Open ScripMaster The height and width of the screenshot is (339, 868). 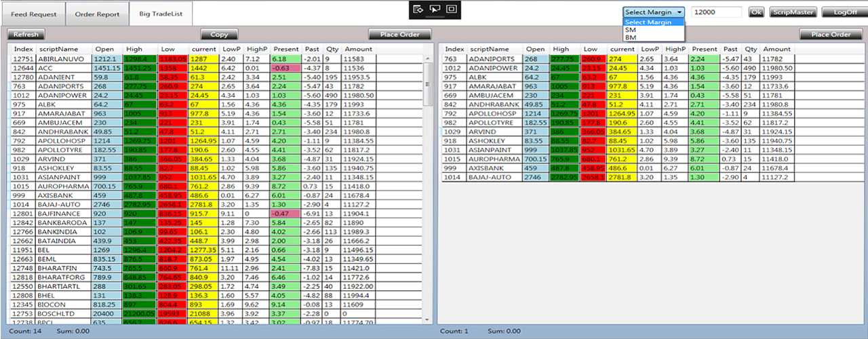pyautogui.click(x=793, y=12)
